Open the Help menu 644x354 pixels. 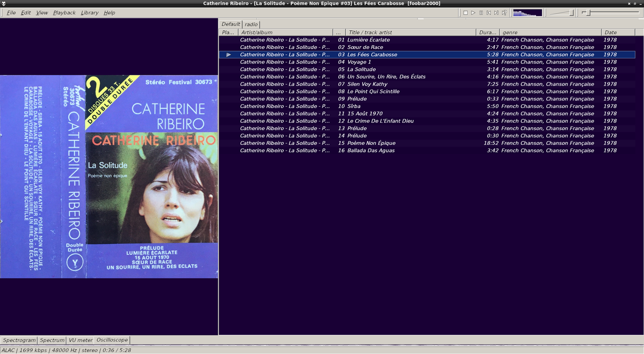(109, 13)
